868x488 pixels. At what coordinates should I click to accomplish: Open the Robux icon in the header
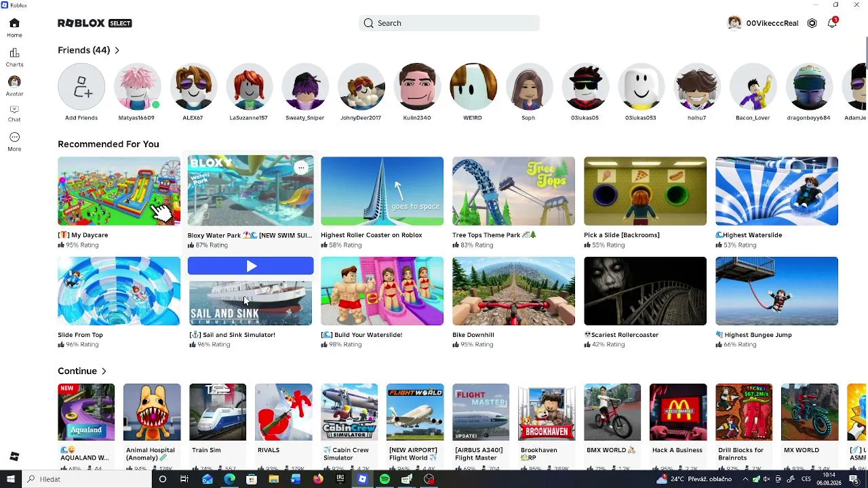tap(812, 23)
